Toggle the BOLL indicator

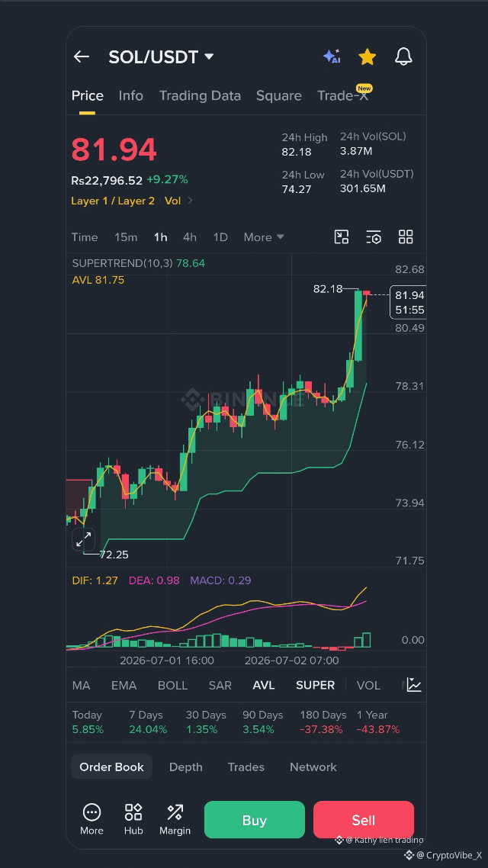point(172,685)
